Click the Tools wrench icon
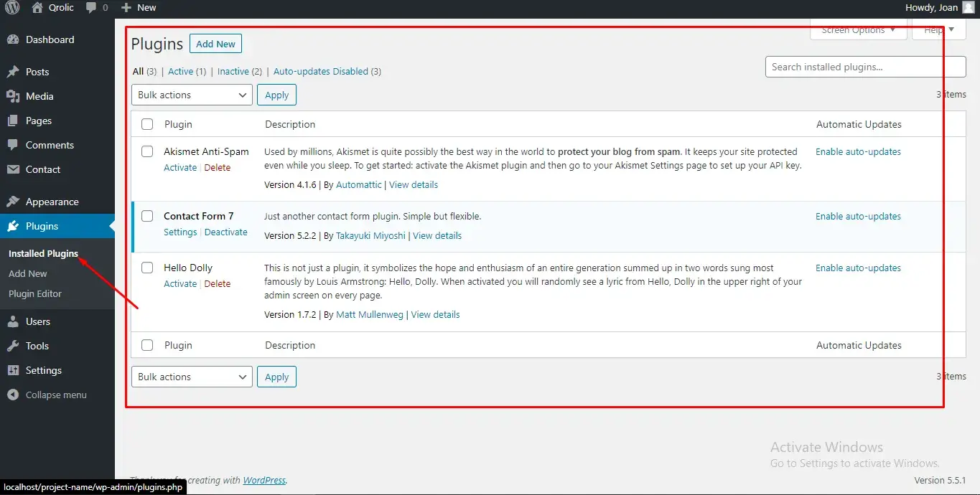The width and height of the screenshot is (980, 495). click(13, 346)
